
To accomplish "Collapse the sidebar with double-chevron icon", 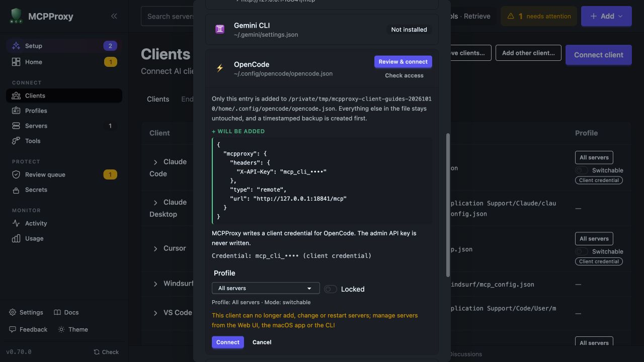I will [x=114, y=16].
